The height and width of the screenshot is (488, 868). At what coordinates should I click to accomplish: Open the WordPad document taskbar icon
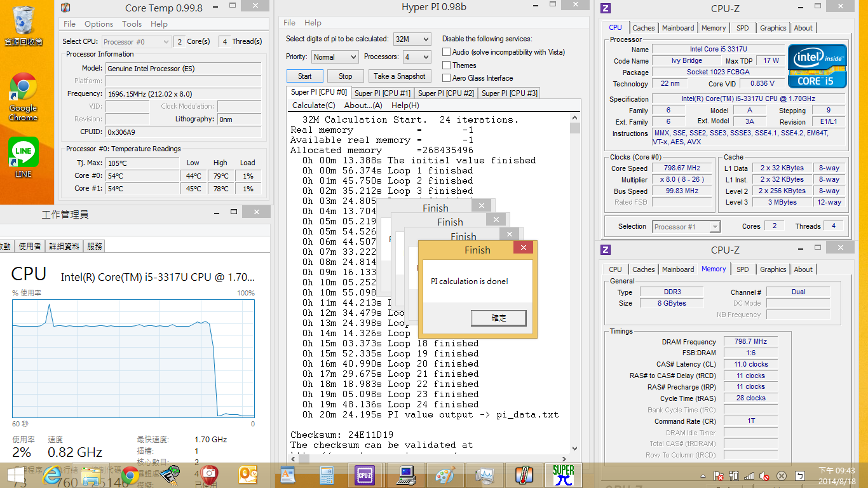[287, 475]
